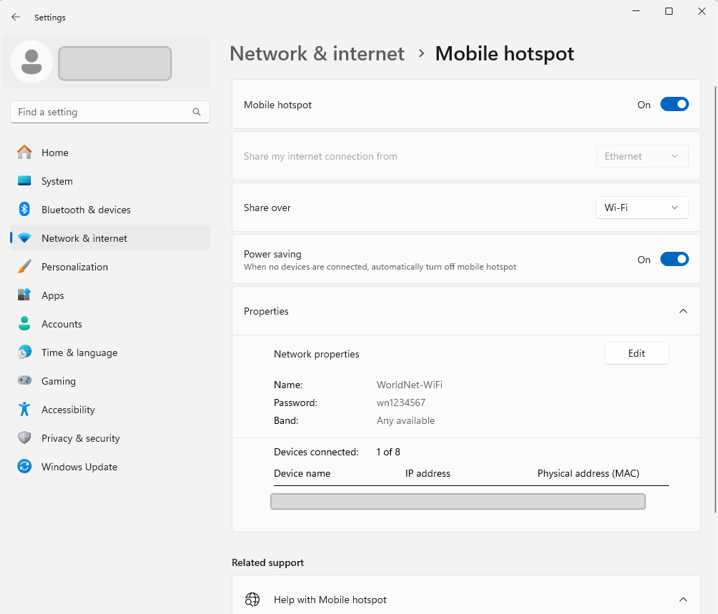Viewport: 718px width, 614px height.
Task: Click the back arrow in title bar
Action: [16, 17]
